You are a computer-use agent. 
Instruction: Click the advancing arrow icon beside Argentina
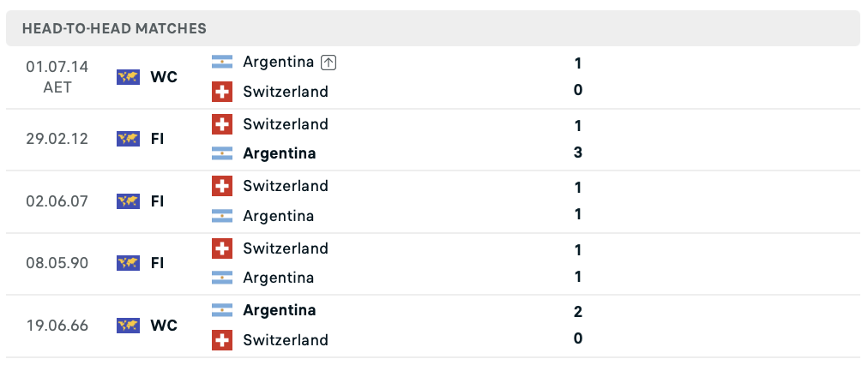click(x=329, y=63)
